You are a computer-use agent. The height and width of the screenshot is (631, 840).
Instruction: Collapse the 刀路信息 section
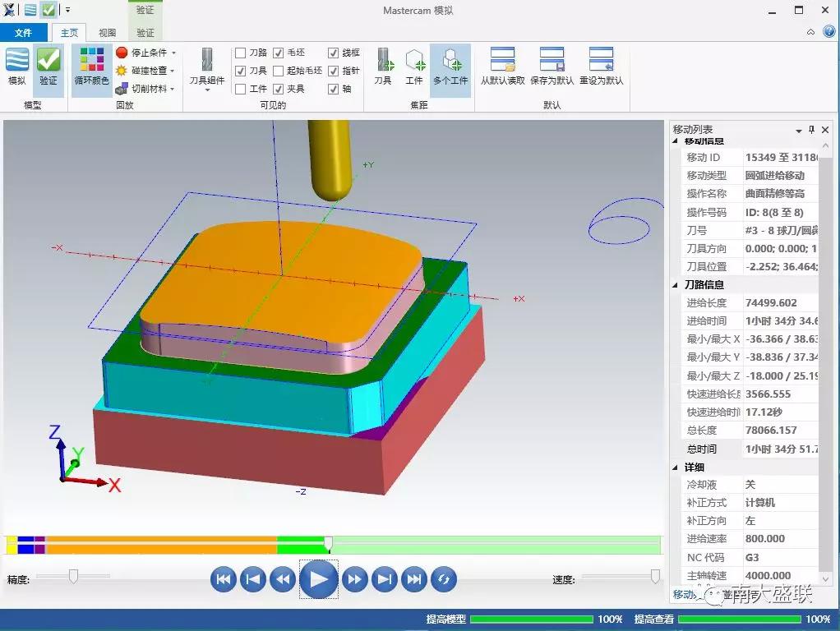point(676,285)
